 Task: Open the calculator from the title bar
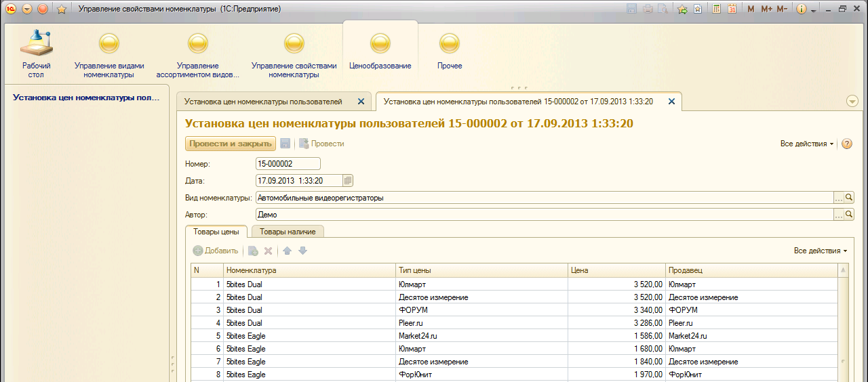(717, 9)
